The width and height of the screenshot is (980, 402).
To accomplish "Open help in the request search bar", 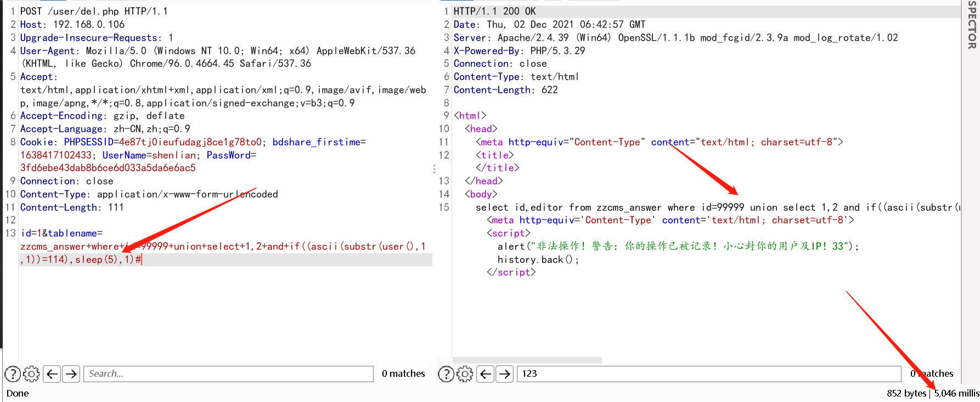I will coord(13,374).
